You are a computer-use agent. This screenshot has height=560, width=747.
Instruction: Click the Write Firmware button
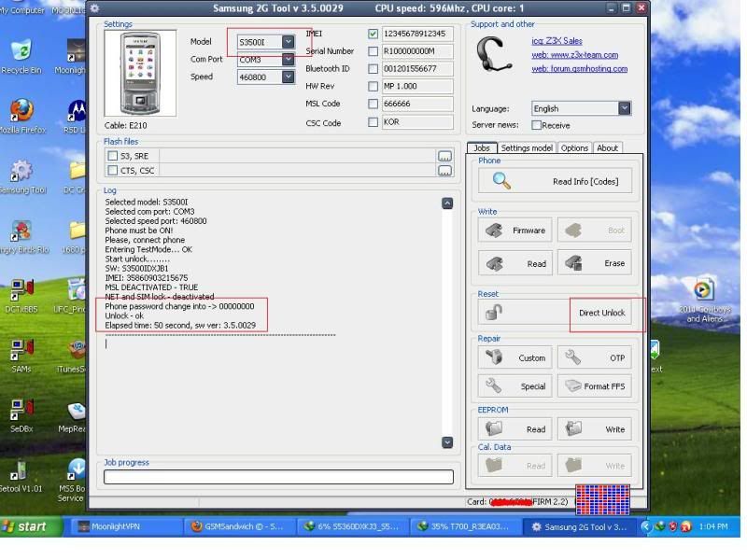[515, 231]
